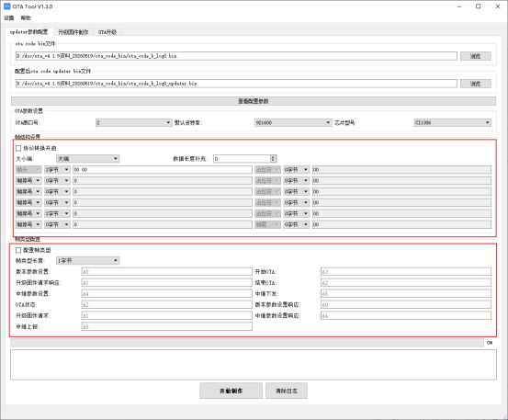508x420 pixels.
Task: Click the ota code bin file path field
Action: pos(236,56)
